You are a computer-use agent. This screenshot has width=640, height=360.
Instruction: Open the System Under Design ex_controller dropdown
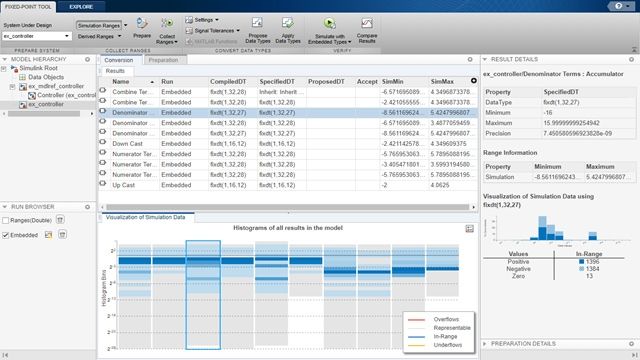37,36
